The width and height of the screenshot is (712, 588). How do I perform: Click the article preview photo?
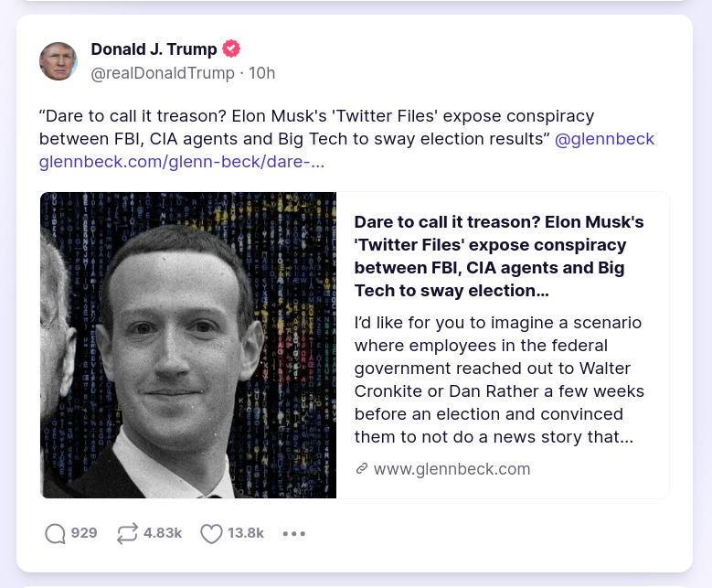point(188,345)
